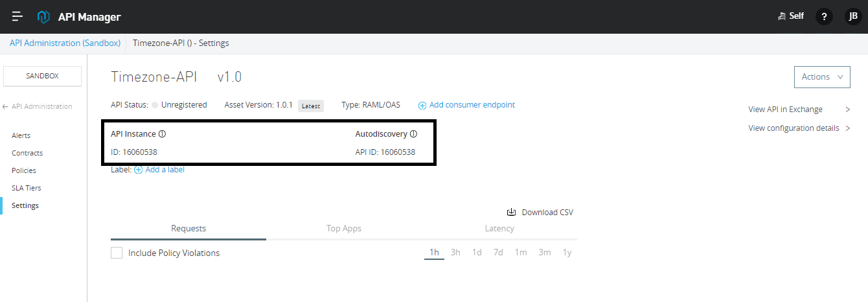Click the Self business group label
The height and width of the screenshot is (302, 868).
point(796,16)
